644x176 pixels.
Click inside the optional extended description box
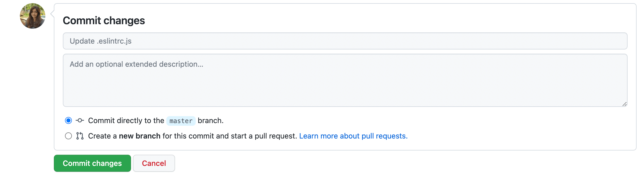(345, 80)
